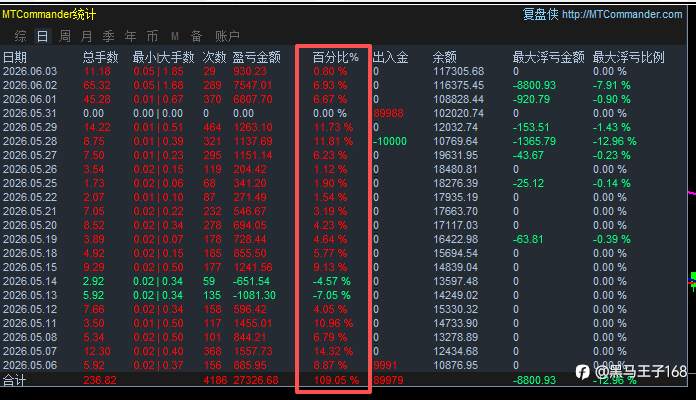Viewport: 696px width, 400px height.
Task: Click the 最大浮亏金额 column header
Action: pos(549,57)
